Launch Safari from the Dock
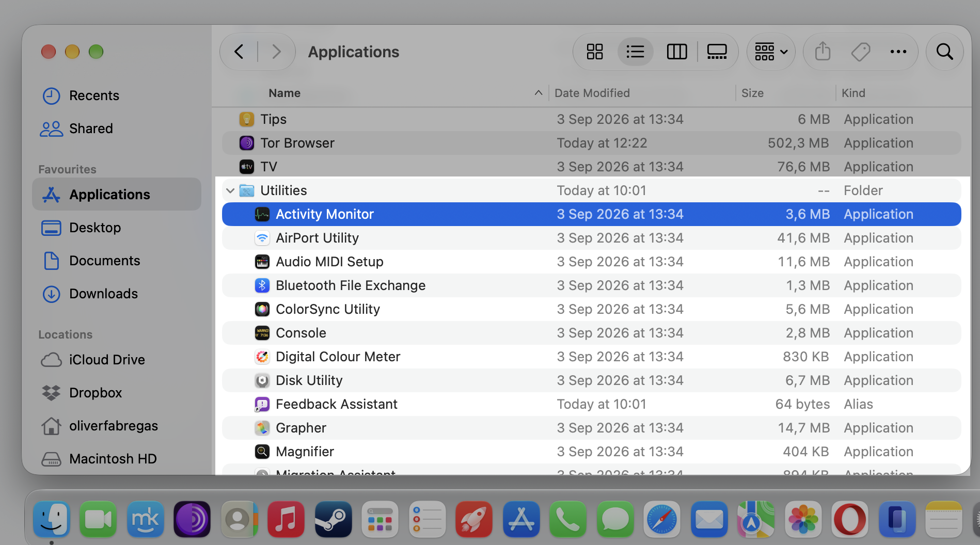The image size is (980, 545). click(662, 519)
